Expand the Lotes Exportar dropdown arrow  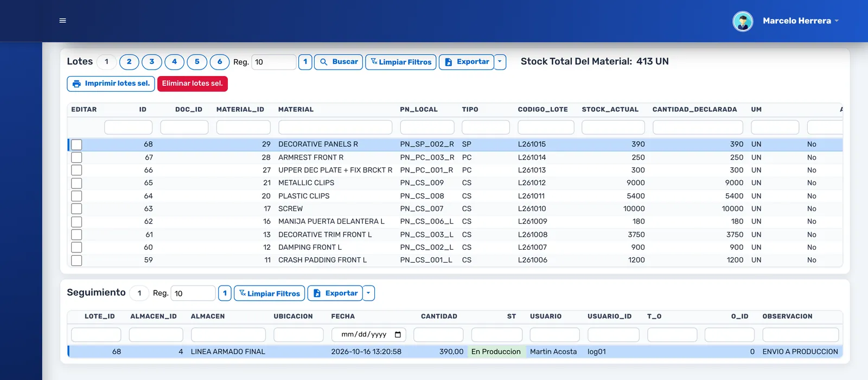click(x=500, y=62)
